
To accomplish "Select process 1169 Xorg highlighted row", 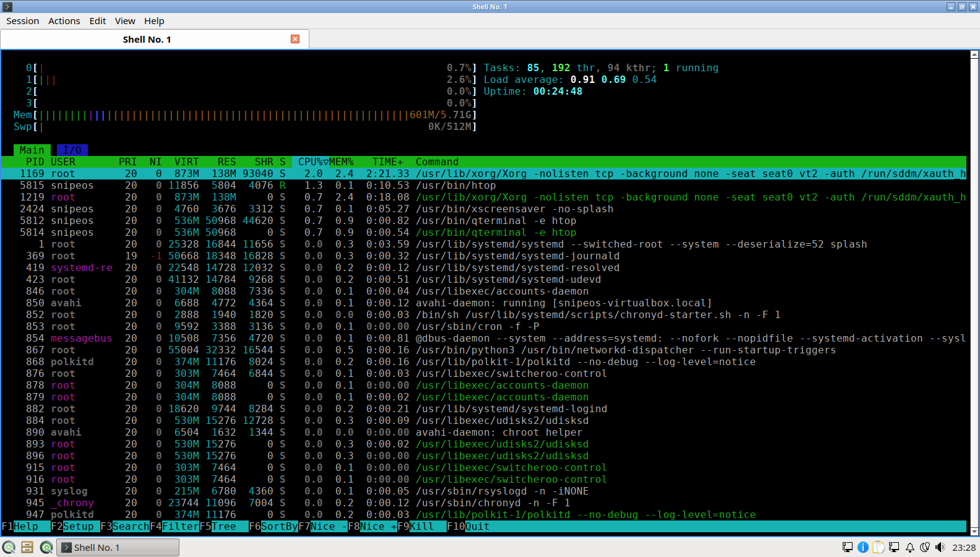I will coord(484,174).
